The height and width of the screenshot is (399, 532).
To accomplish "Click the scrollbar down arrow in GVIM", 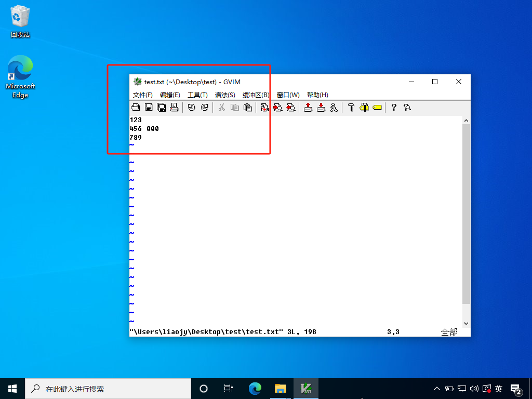I will coord(466,324).
